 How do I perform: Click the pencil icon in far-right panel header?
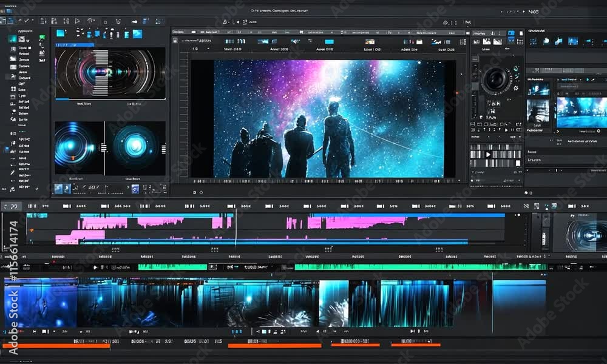(x=593, y=79)
